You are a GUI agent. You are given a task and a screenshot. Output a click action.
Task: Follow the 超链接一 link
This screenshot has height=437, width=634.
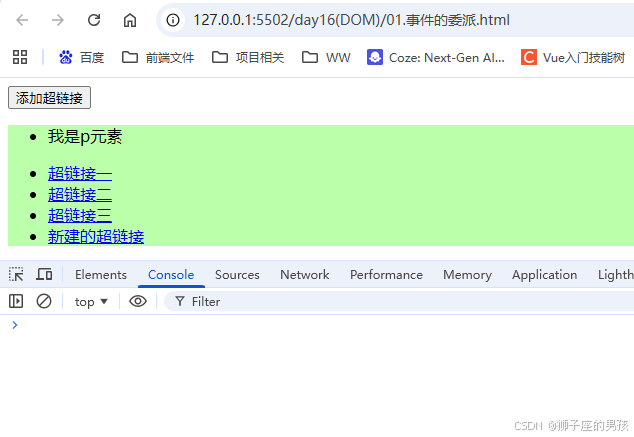[80, 174]
